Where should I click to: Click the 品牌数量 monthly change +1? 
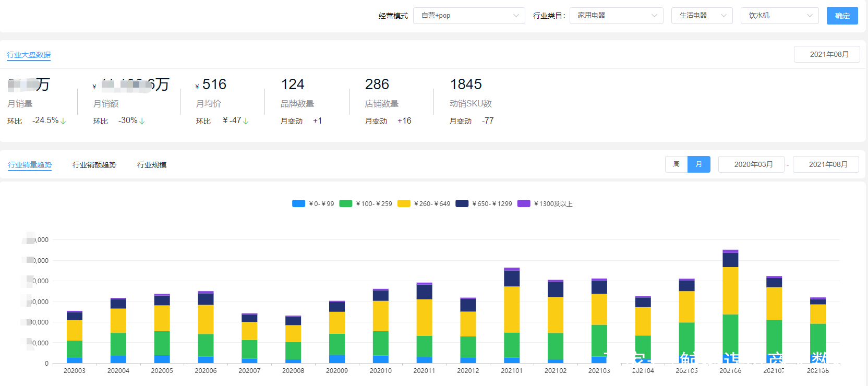coord(317,121)
